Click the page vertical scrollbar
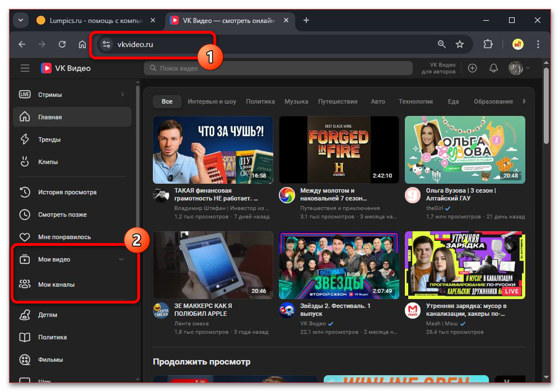 pos(546,106)
